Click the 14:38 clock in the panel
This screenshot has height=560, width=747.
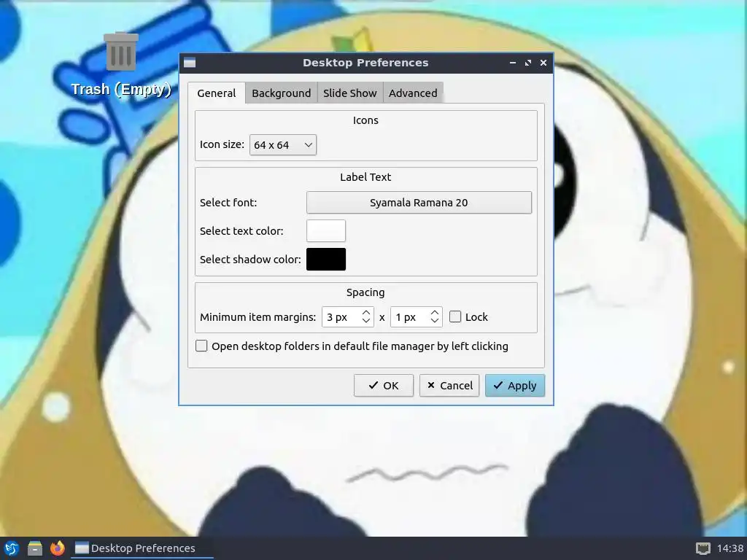pyautogui.click(x=729, y=548)
